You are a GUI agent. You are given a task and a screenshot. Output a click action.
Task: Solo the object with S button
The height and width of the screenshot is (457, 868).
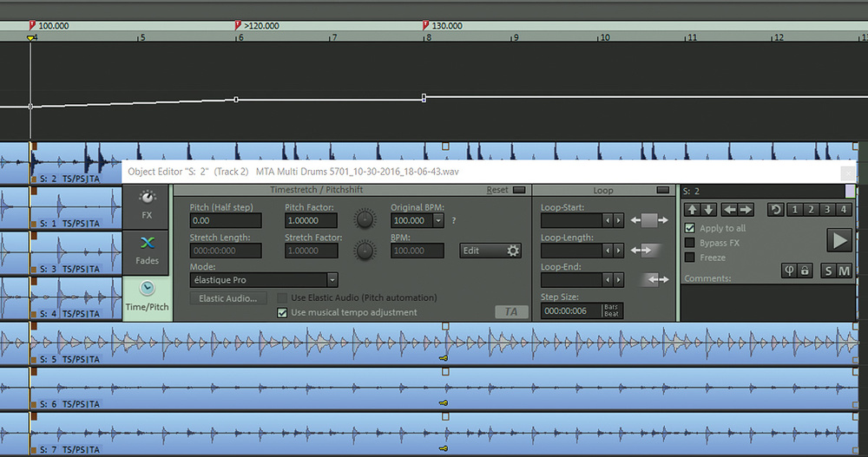click(828, 271)
